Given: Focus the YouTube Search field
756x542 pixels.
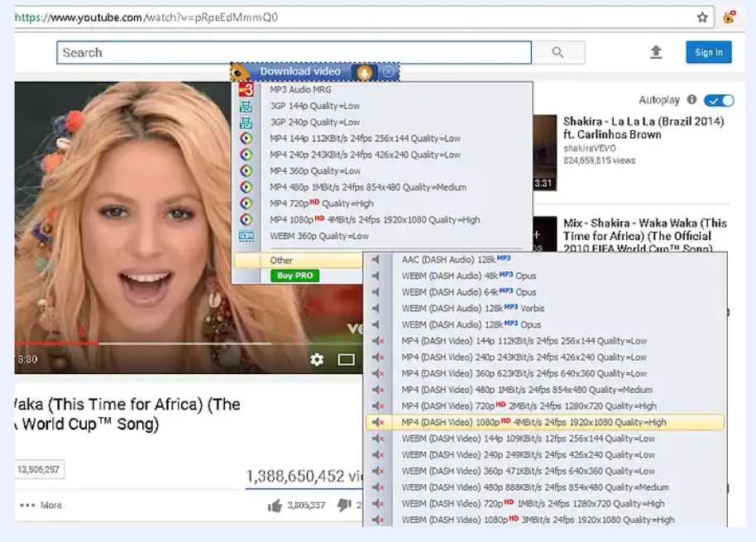Looking at the screenshot, I should 294,53.
